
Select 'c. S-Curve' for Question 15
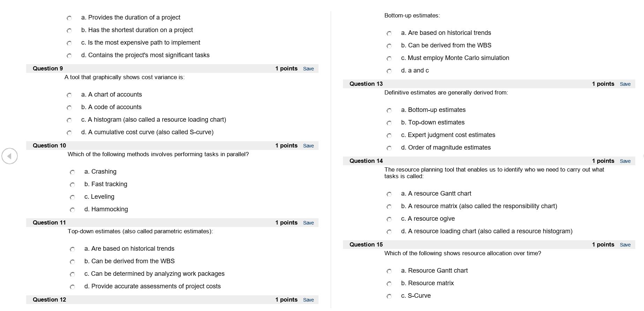click(389, 296)
